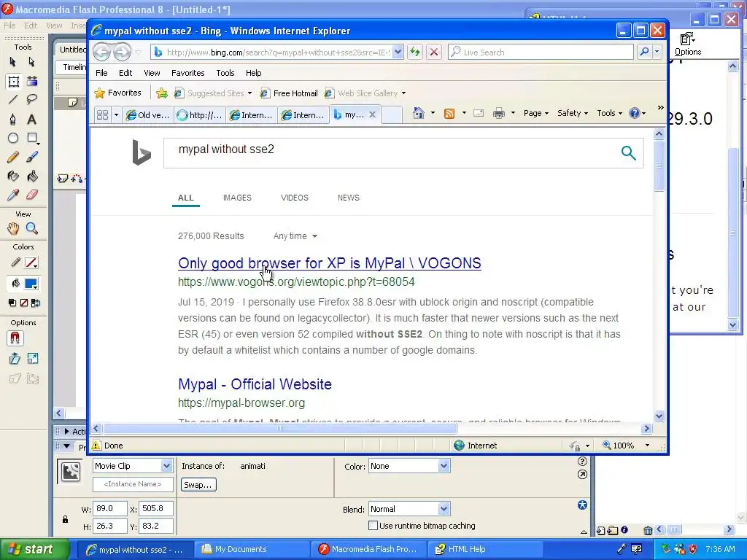Open the Favorites menu in IE
747x560 pixels.
(x=187, y=73)
